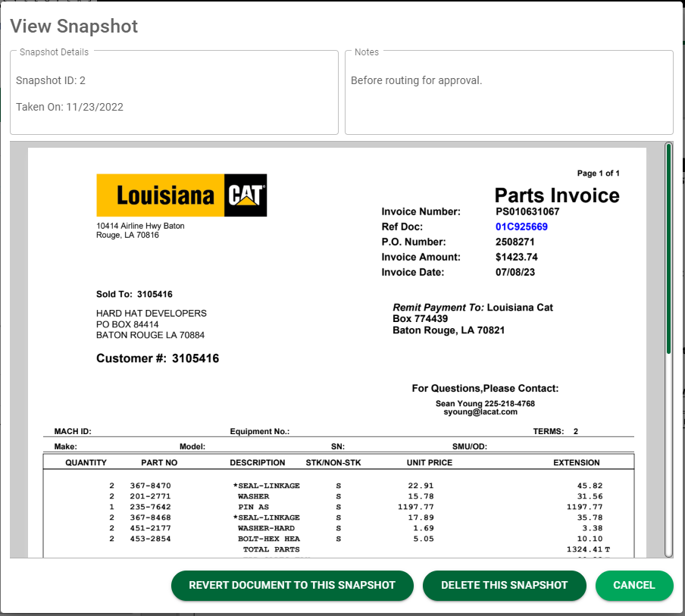Image resolution: width=685 pixels, height=616 pixels.
Task: Click extension value 31.56
Action: click(x=590, y=496)
